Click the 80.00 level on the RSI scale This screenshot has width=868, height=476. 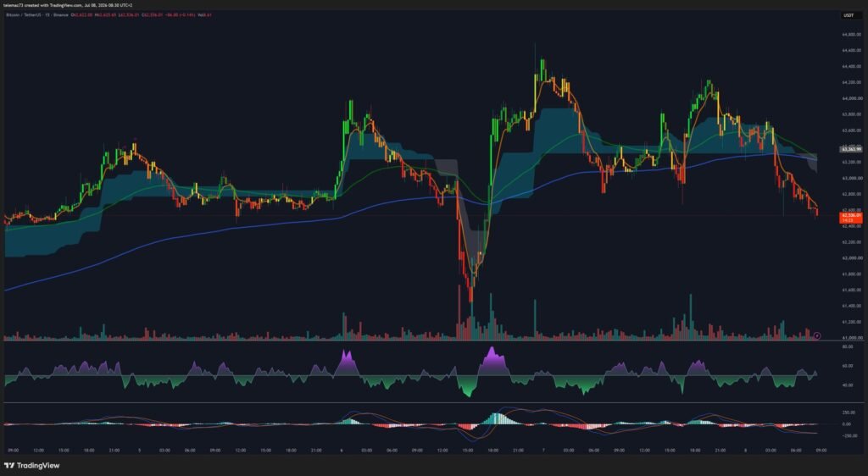(847, 346)
